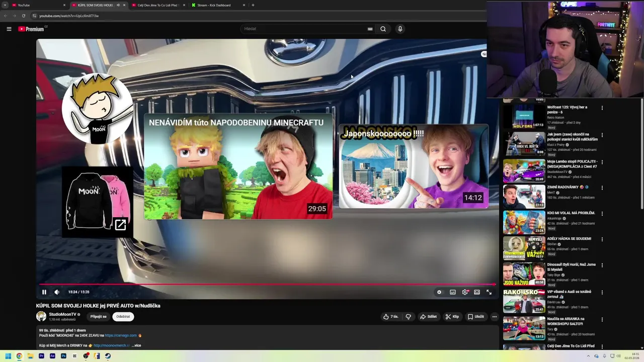Viewport: 644px width, 362px height.
Task: Click the Připojit se join button
Action: [x=99, y=317]
